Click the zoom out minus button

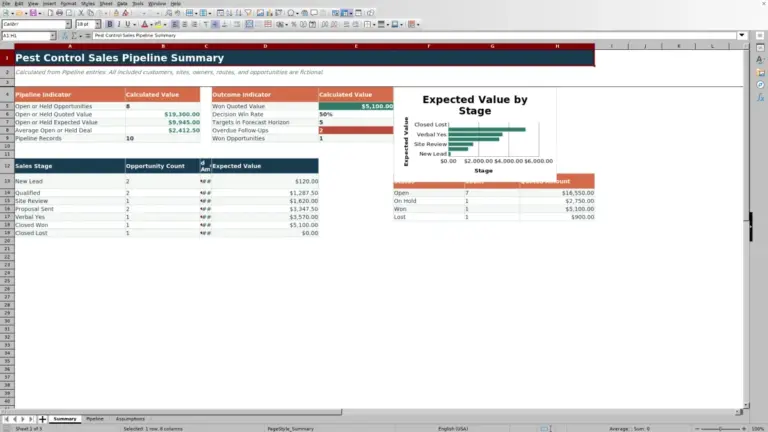(x=697, y=429)
